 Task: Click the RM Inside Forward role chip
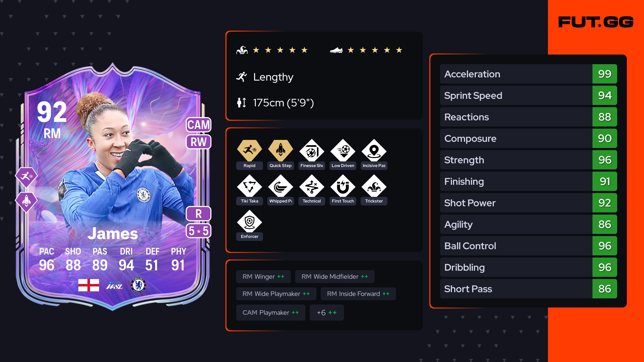[358, 294]
